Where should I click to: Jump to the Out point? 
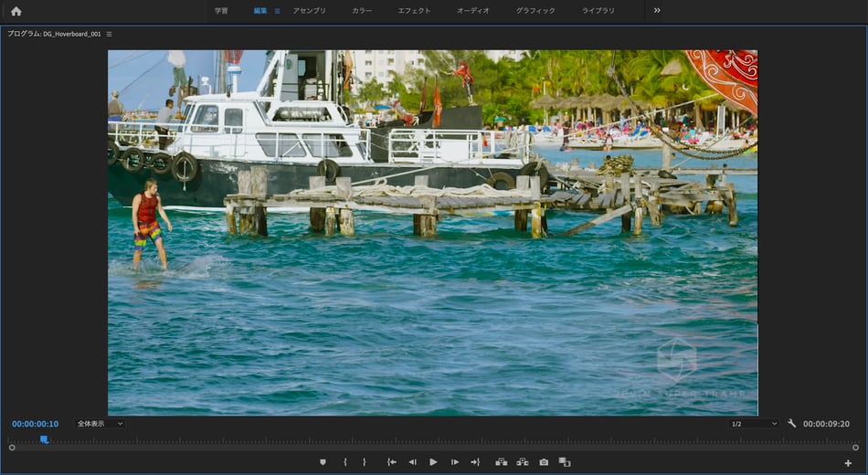(x=475, y=462)
